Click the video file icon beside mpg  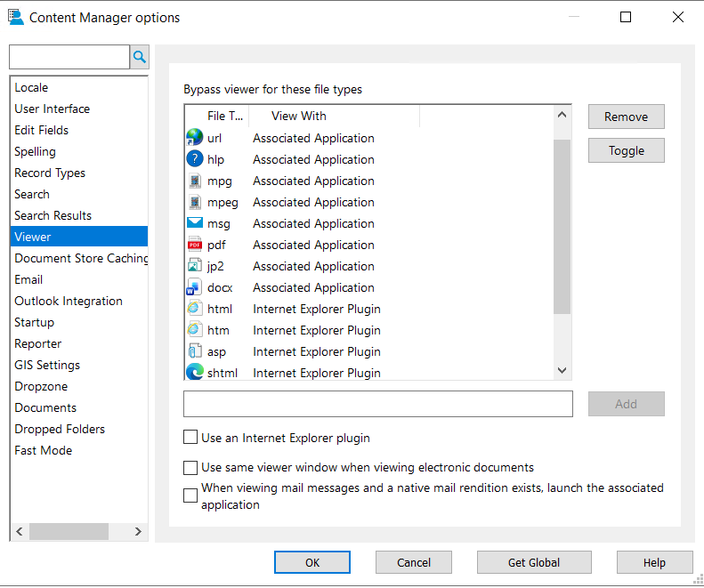194,181
